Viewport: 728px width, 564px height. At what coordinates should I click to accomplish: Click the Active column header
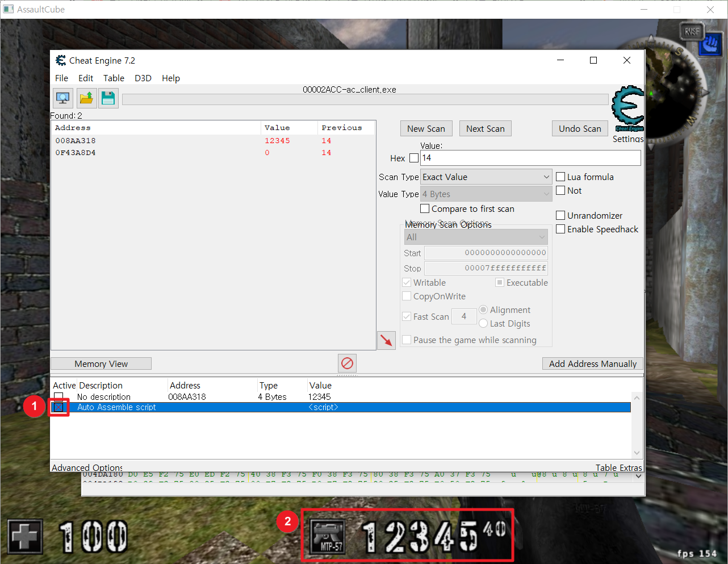[x=64, y=385]
